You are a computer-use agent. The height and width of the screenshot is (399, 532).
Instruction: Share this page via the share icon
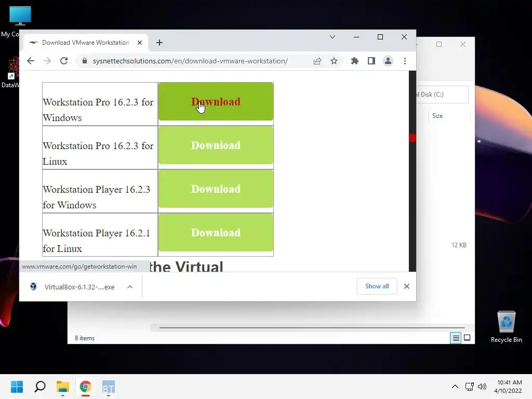317,61
